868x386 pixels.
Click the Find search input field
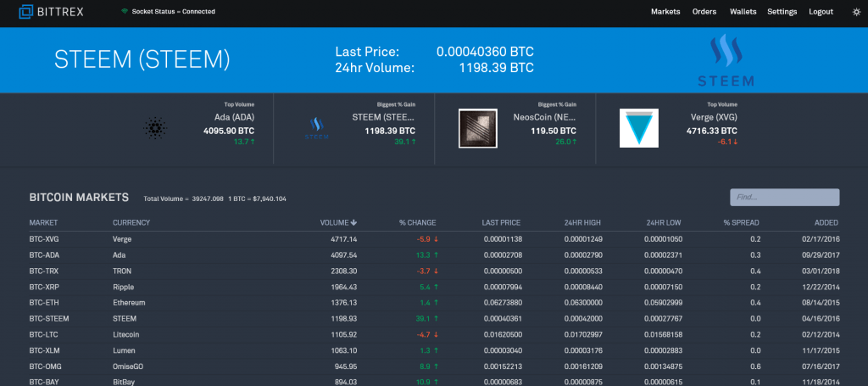[x=784, y=198]
